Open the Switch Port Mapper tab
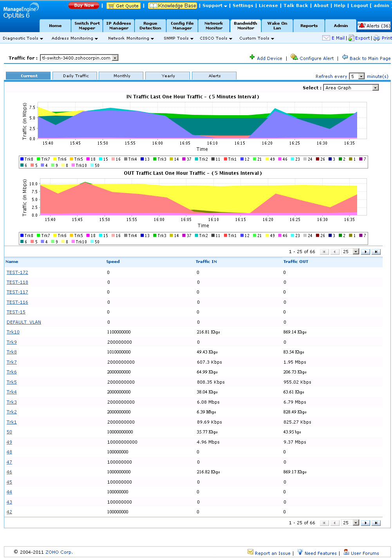Viewport: 392px width, 558px height. point(87,26)
